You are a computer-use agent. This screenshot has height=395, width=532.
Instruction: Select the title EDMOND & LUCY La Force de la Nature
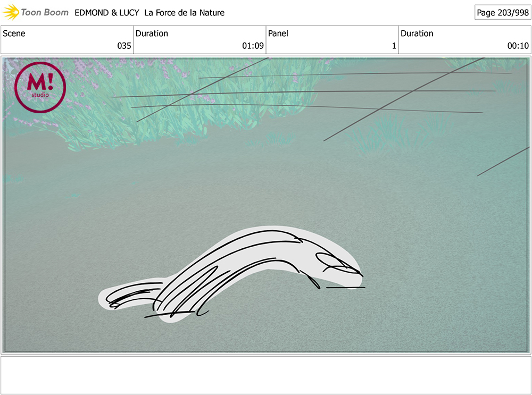[x=149, y=13]
